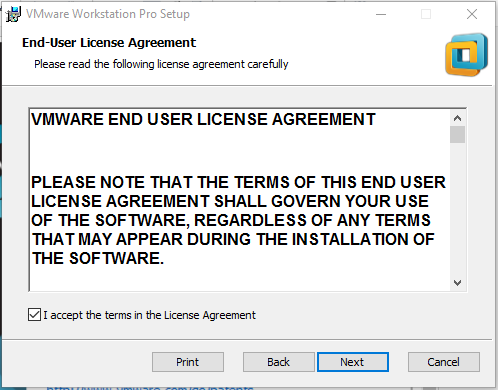Go Back to the previous setup step
This screenshot has height=390, width=498.
coord(278,362)
